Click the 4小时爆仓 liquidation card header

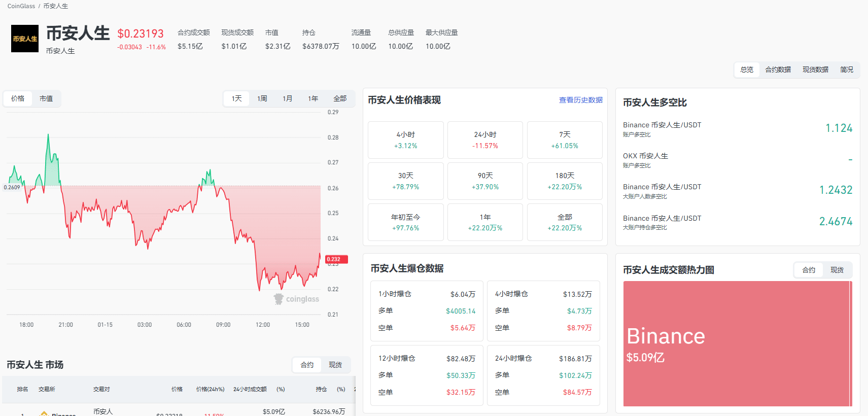[x=511, y=294]
